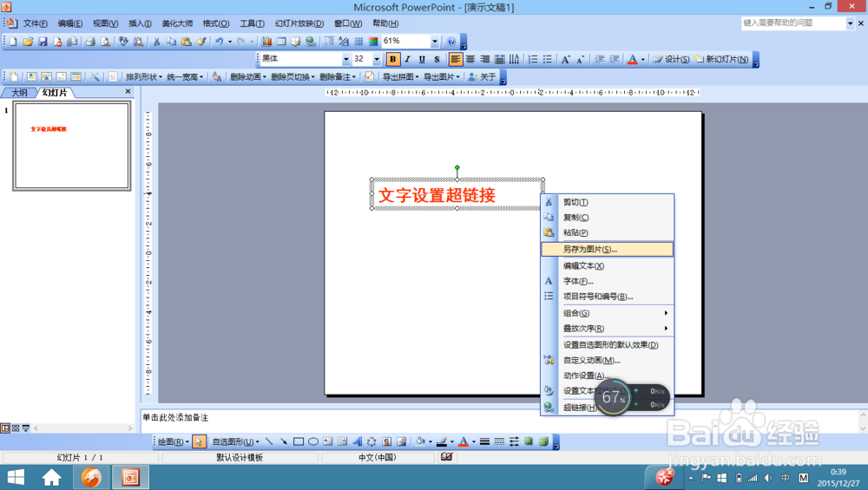This screenshot has width=868, height=490.
Task: Select the Arrow drawing tool
Action: tap(284, 441)
